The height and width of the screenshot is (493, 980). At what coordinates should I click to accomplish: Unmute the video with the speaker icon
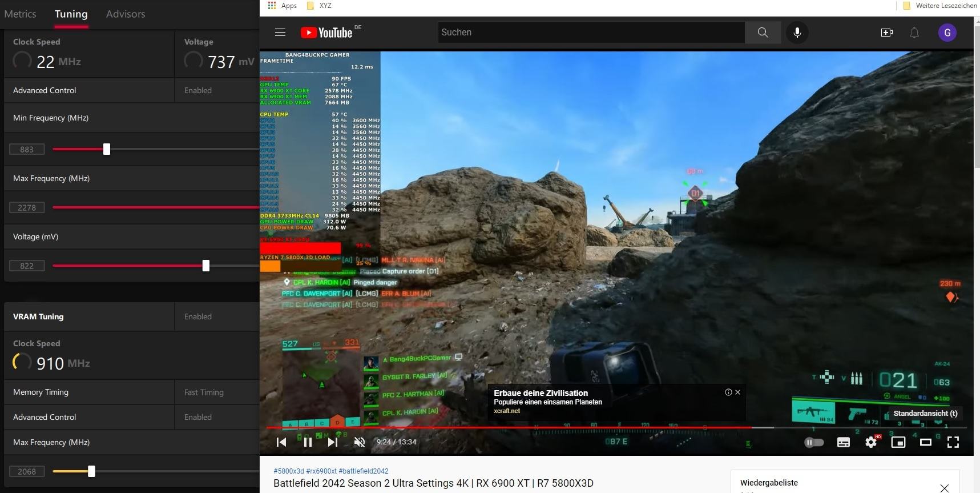point(359,442)
